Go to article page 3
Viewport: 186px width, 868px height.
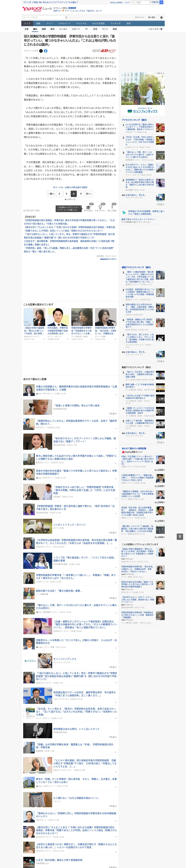(x=66, y=194)
